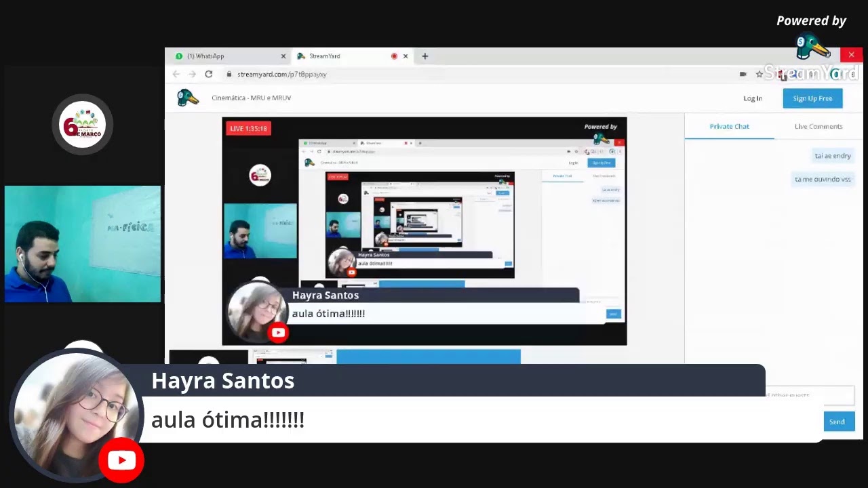The height and width of the screenshot is (488, 868).
Task: Click the '6 de Março' school logo
Action: tap(82, 124)
